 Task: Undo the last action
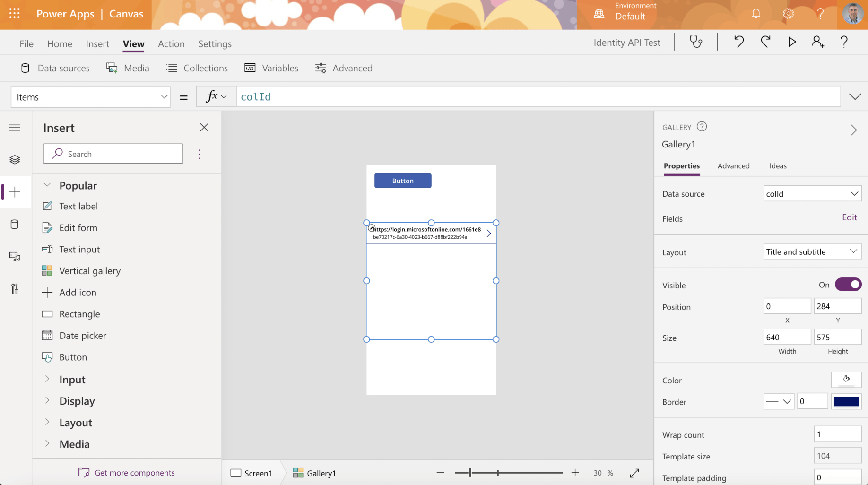click(x=739, y=42)
